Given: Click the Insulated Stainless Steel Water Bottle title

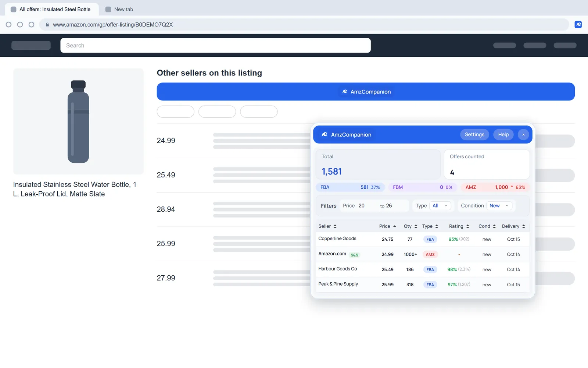Looking at the screenshot, I should click(x=75, y=189).
